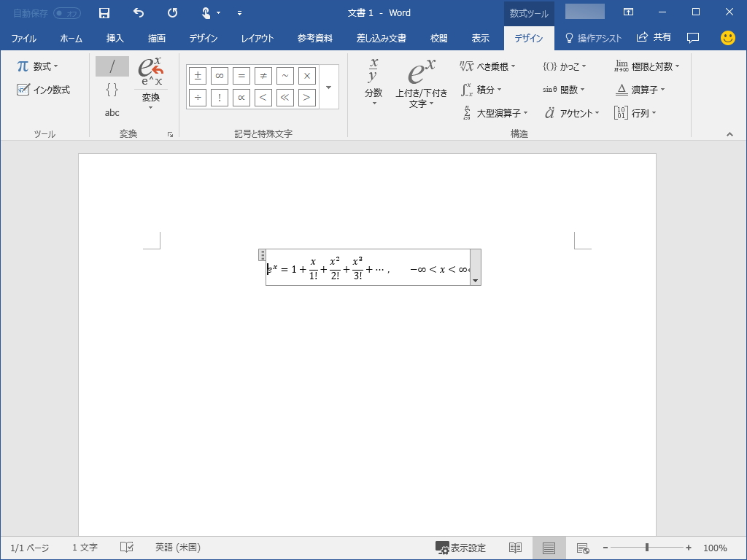Toggle the linear fraction slash option
This screenshot has width=747, height=560.
112,66
